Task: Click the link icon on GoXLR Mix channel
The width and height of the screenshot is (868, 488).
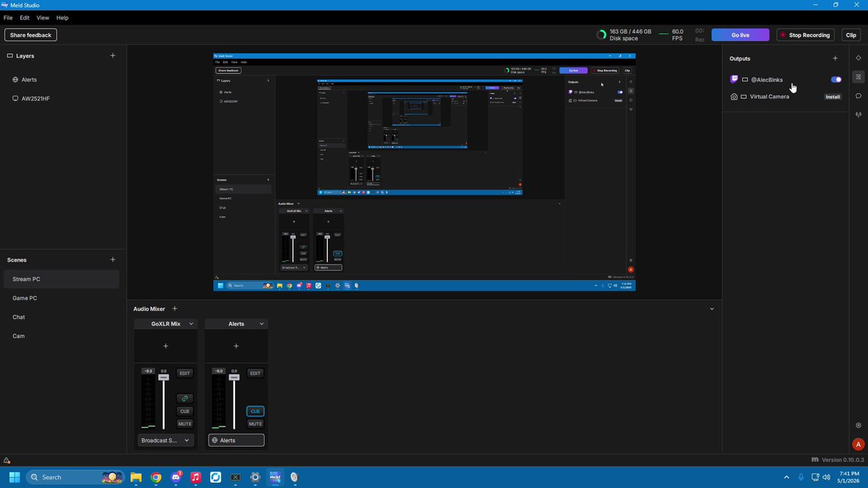Action: 184,398
